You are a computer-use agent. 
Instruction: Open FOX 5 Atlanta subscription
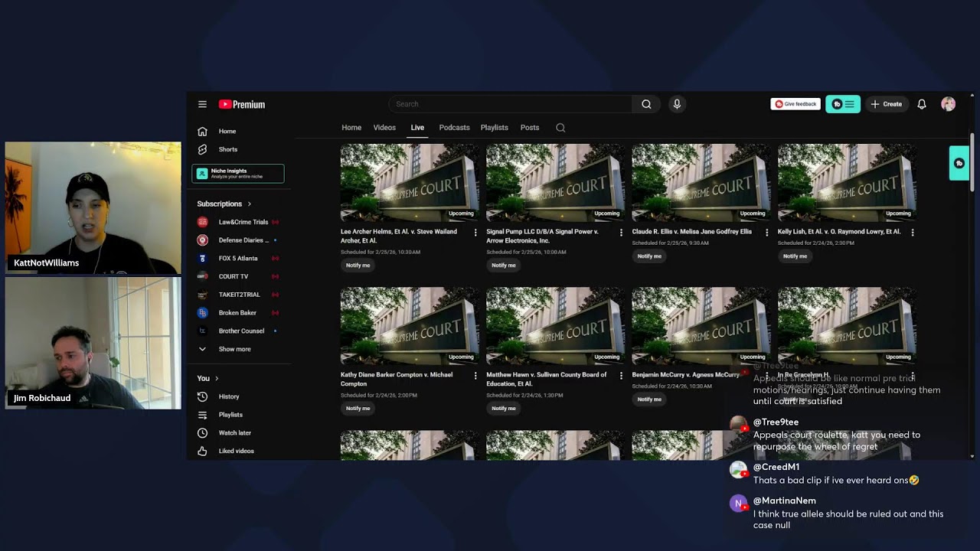point(239,258)
